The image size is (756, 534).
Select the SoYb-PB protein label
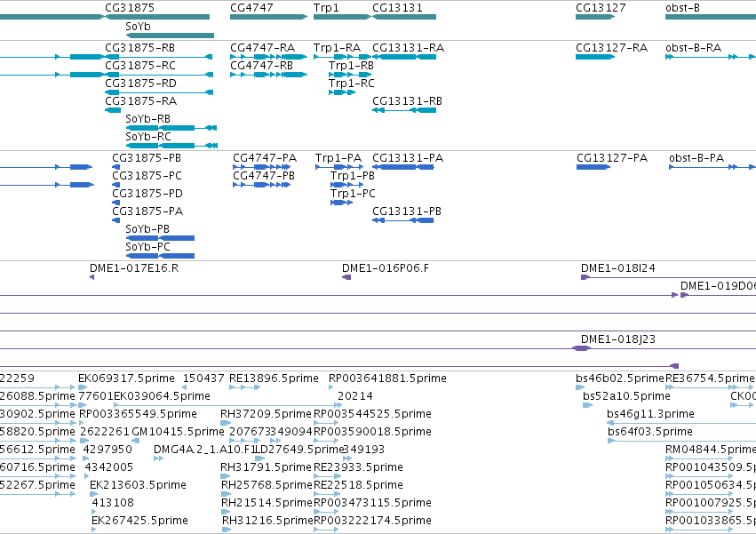147,229
